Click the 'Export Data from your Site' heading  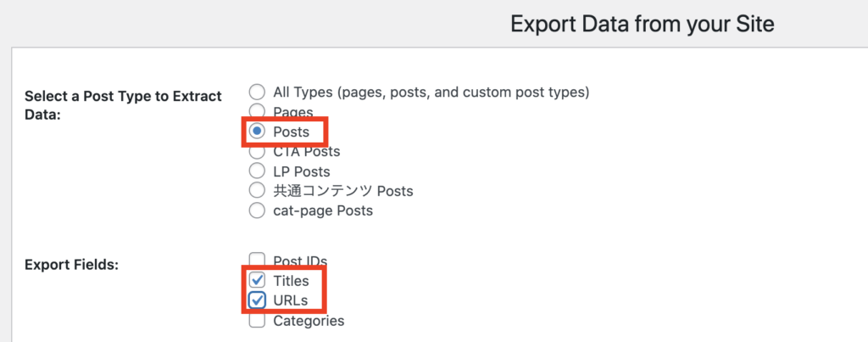click(x=642, y=25)
